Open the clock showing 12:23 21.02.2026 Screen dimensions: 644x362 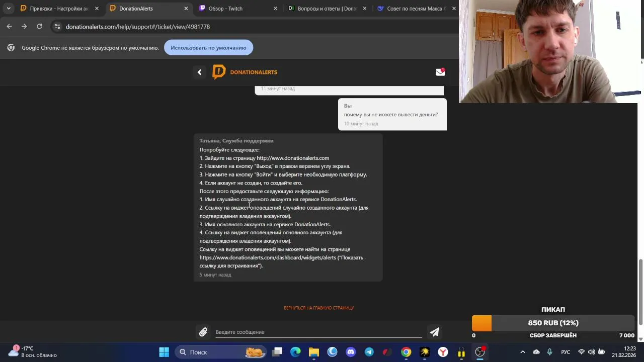point(624,351)
